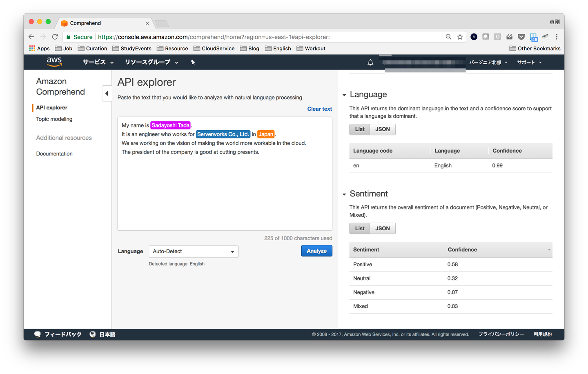Click the Analyze button

point(317,251)
